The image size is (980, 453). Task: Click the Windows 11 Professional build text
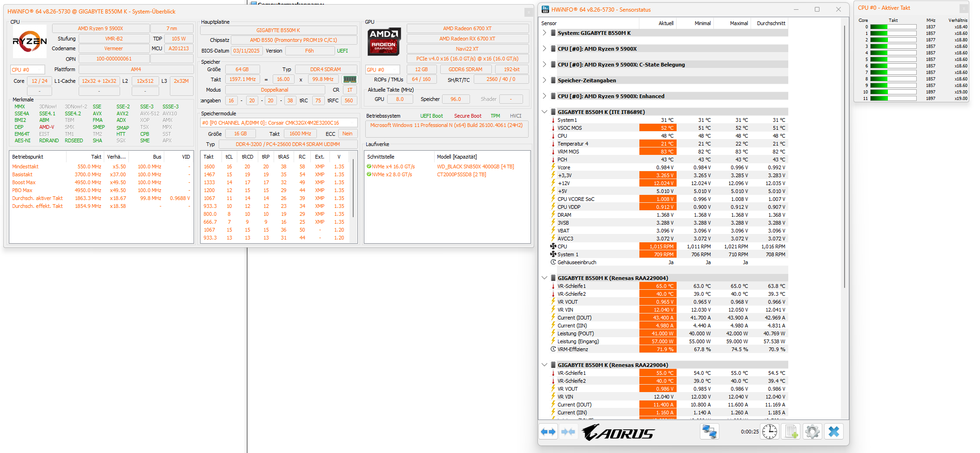click(446, 125)
